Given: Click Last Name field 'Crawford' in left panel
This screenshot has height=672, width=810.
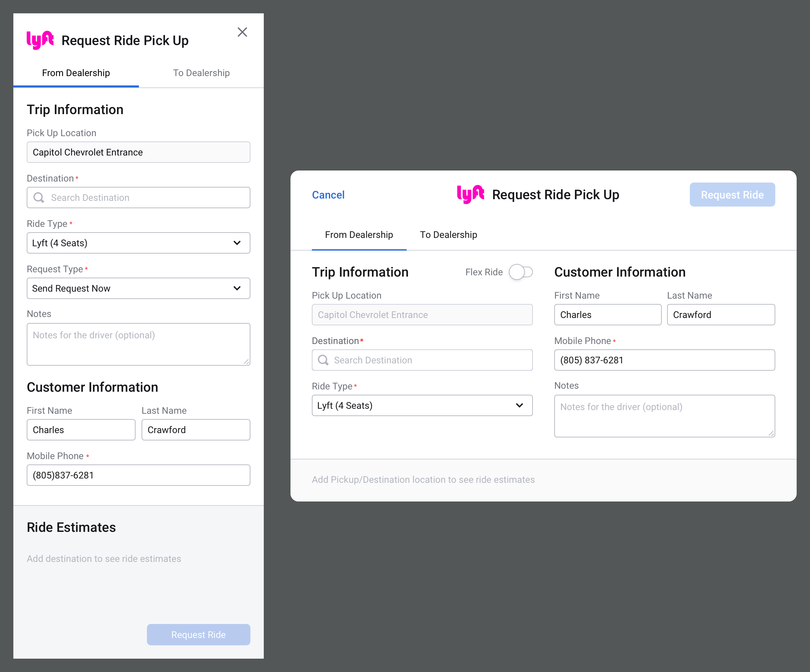Looking at the screenshot, I should pos(196,430).
